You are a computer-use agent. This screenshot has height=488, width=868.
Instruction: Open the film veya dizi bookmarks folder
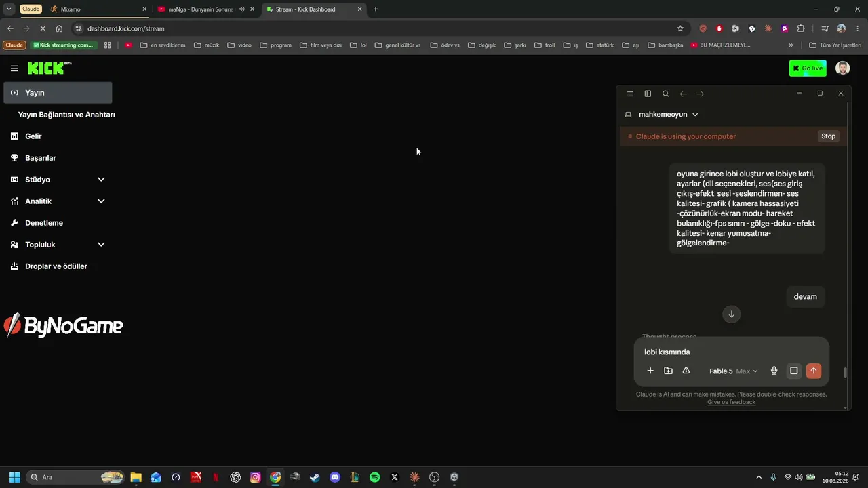[x=321, y=45]
